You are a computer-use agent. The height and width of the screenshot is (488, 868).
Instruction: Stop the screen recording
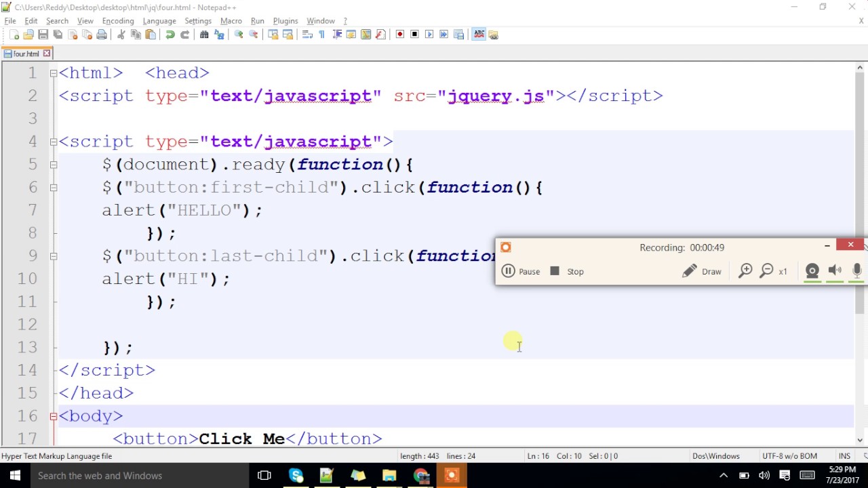pos(567,271)
